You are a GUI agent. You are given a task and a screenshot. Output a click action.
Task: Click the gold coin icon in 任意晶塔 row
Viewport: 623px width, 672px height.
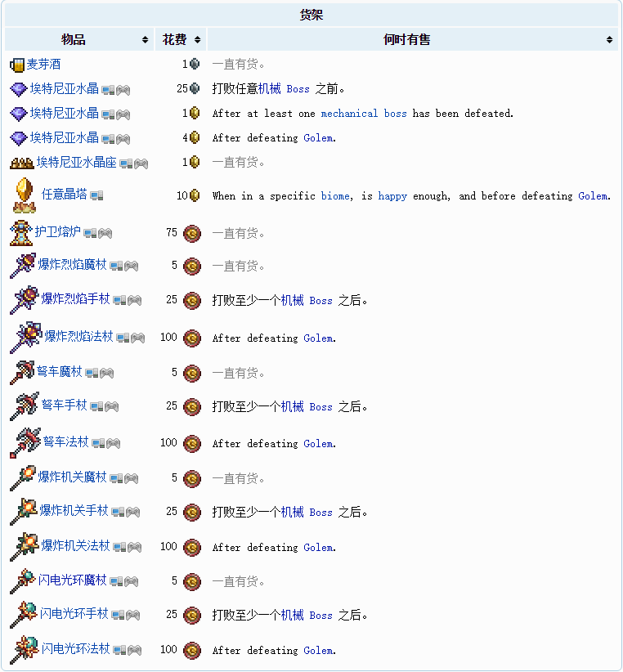(195, 196)
